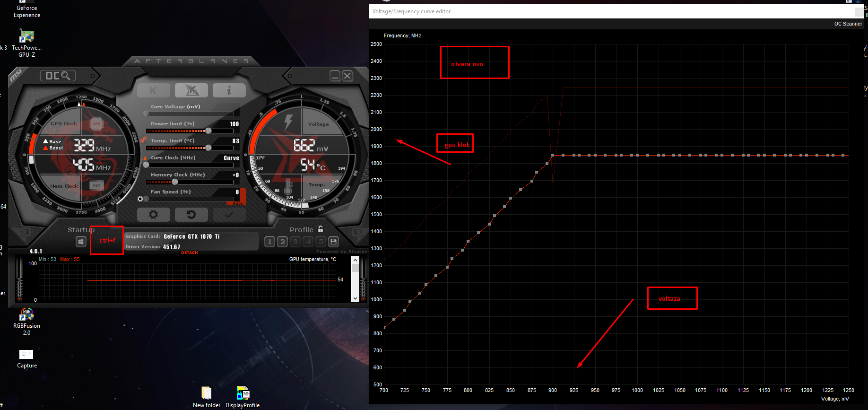Toggle the power/temp limit link icon
The image size is (868, 410).
point(143,140)
